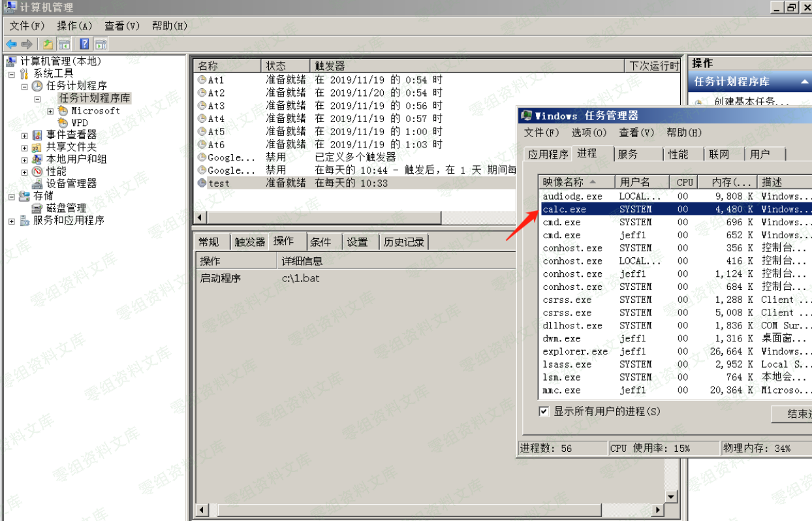
Task: Switch to the 触发器 tab
Action: (249, 242)
